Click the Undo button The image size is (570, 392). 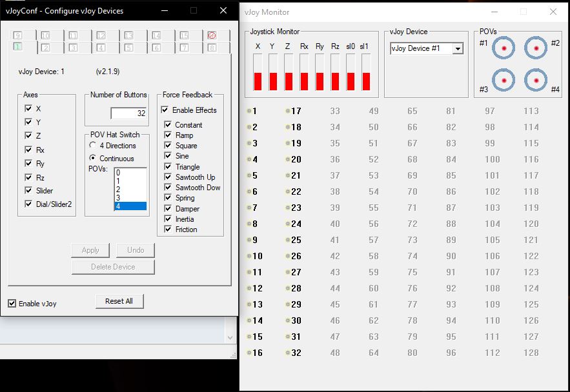click(136, 250)
